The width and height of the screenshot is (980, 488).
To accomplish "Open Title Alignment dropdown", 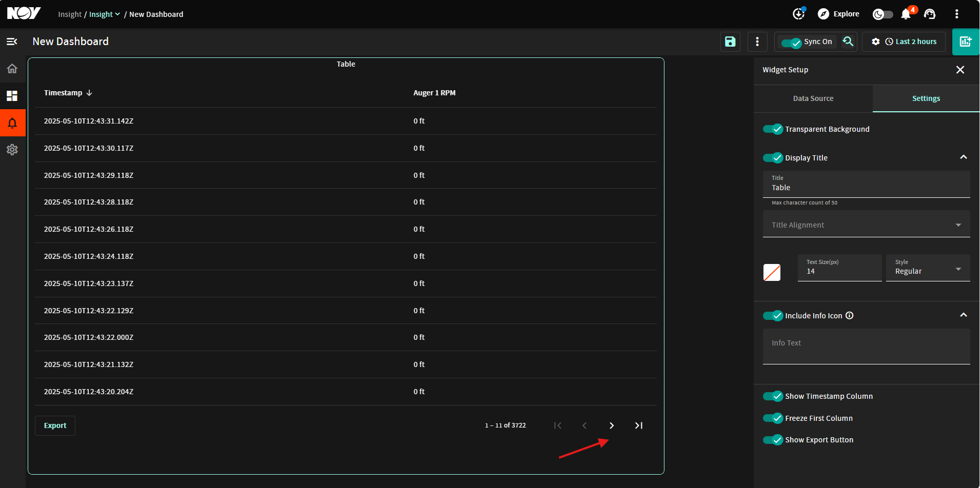I will point(866,225).
